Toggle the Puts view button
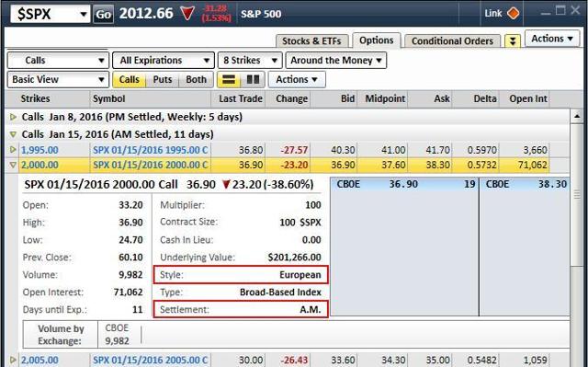 coord(163,79)
